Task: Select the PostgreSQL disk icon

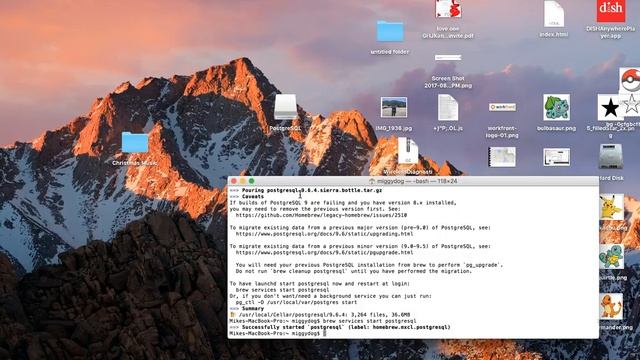Action: tap(285, 107)
